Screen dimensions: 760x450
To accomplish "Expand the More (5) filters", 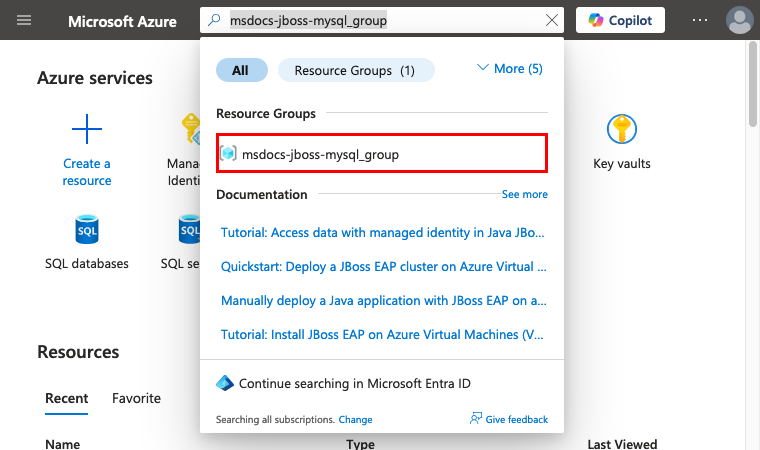I will [510, 69].
